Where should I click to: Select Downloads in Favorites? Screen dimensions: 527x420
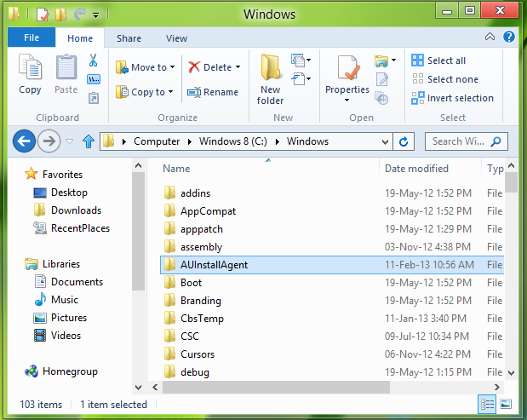(67, 210)
